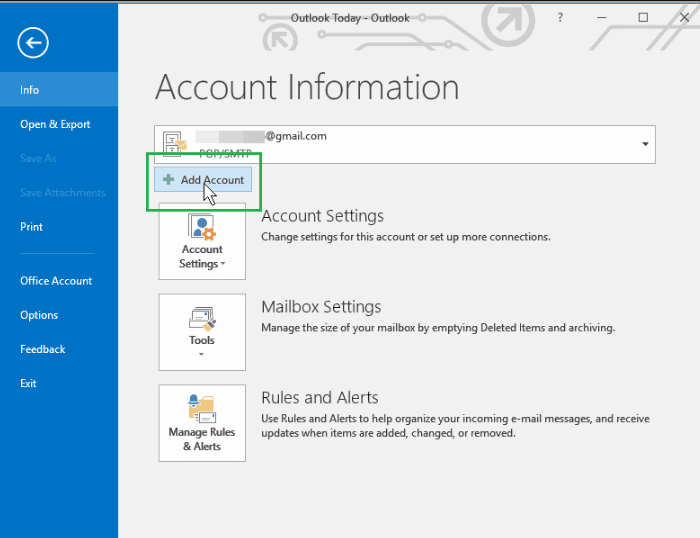
Task: Go to Open & Export
Action: [x=55, y=124]
